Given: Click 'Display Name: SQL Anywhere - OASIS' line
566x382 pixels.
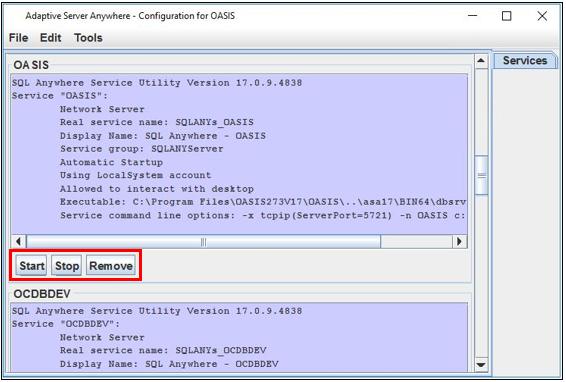Looking at the screenshot, I should point(162,136).
